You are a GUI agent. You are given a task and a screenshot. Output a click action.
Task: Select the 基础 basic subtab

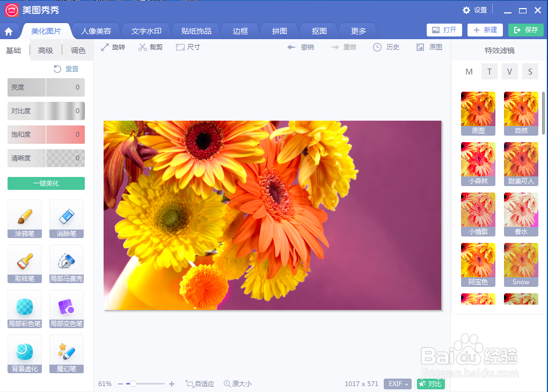coord(13,50)
